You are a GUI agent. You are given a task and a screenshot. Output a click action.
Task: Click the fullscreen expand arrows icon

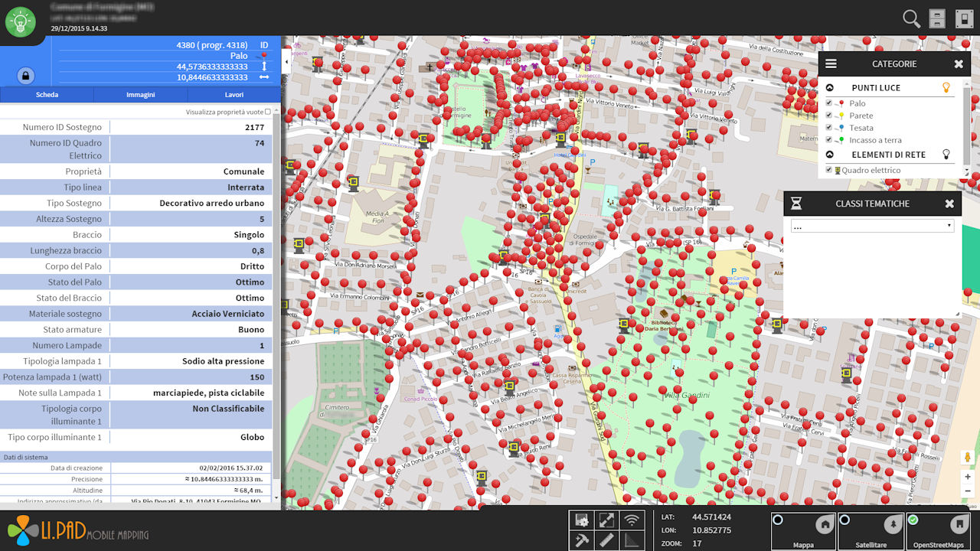point(606,520)
